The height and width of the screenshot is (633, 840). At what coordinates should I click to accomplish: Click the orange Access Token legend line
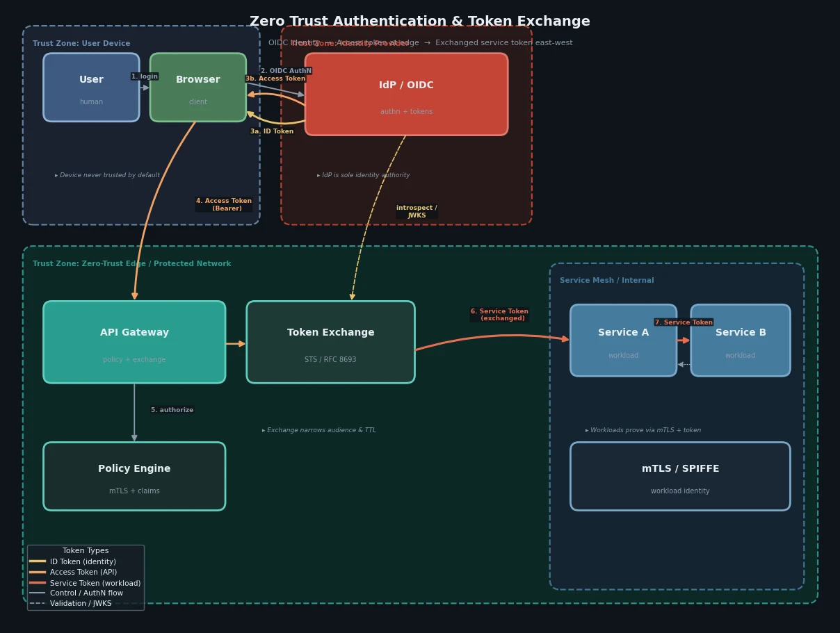[38, 572]
